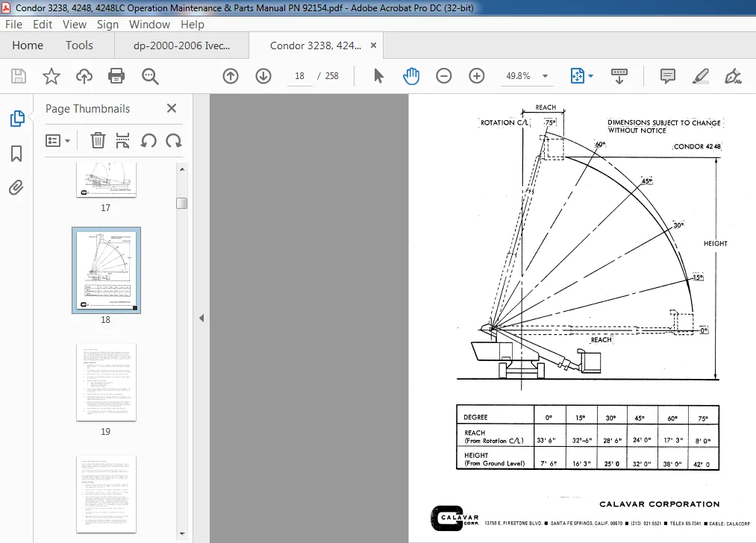
Task: Rotate page clockwise
Action: (174, 141)
